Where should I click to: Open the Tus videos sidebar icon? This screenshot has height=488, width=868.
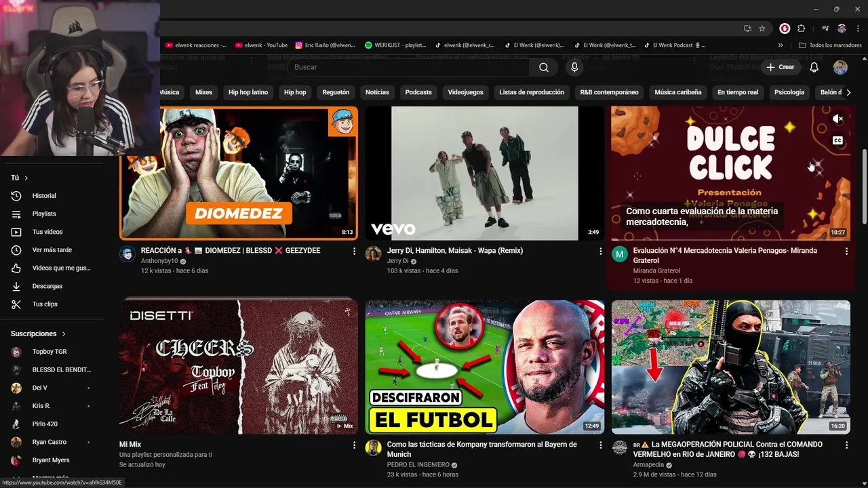[16, 232]
